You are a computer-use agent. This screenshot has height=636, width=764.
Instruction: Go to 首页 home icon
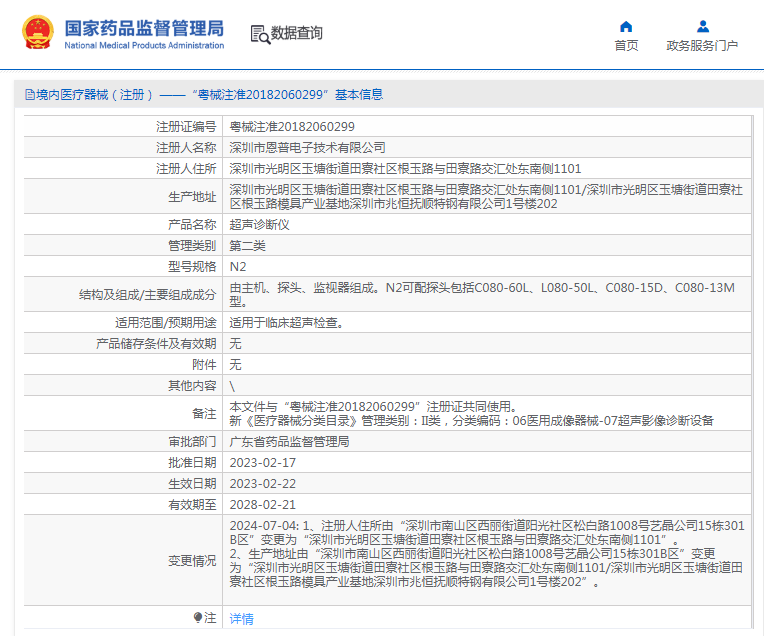click(626, 26)
